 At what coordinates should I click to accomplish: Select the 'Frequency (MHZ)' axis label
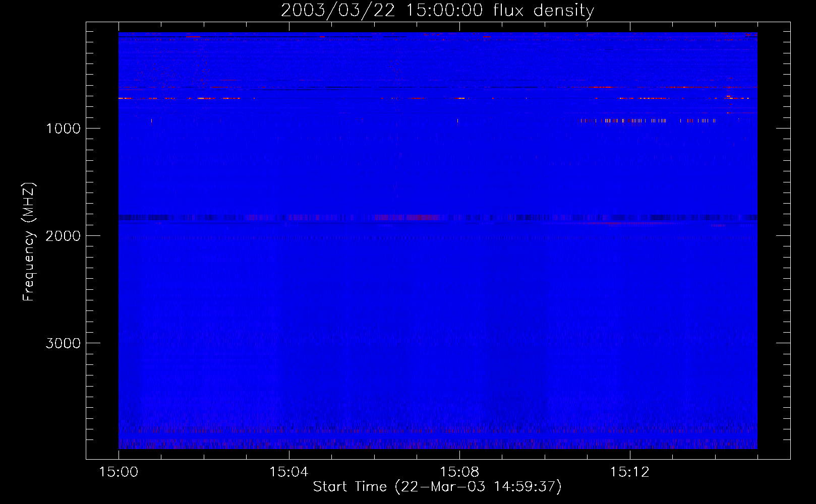point(29,242)
